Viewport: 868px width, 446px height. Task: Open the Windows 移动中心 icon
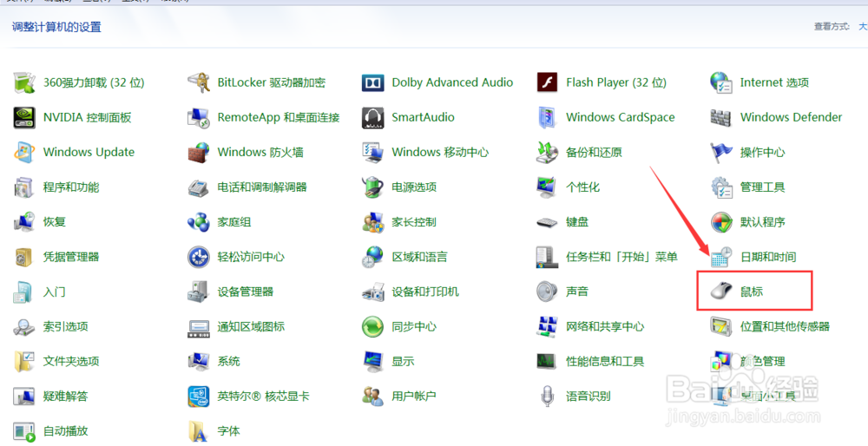(x=373, y=153)
